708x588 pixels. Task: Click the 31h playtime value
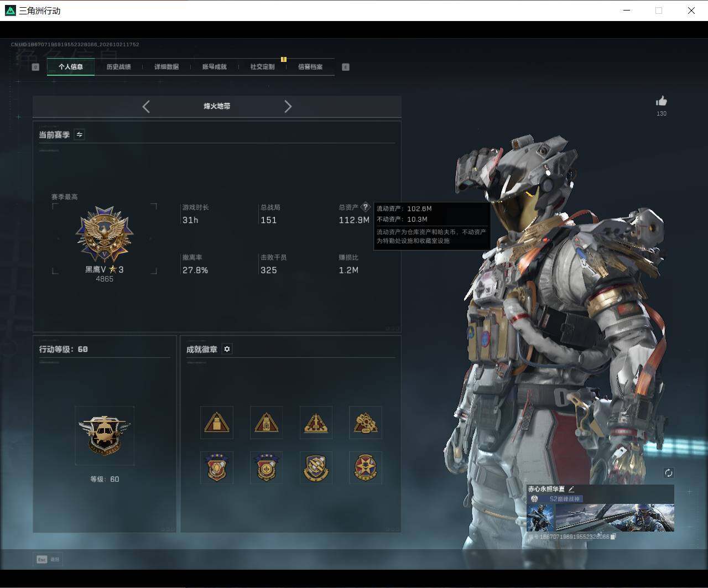pos(190,220)
